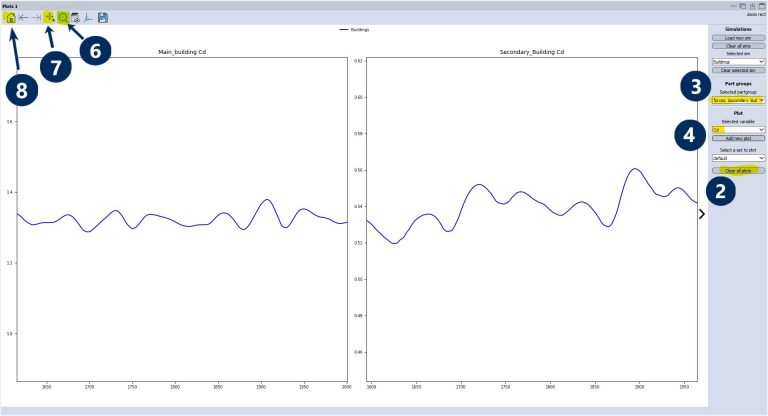Go forward to next view arrow
This screenshot has height=416, width=768.
click(x=36, y=18)
